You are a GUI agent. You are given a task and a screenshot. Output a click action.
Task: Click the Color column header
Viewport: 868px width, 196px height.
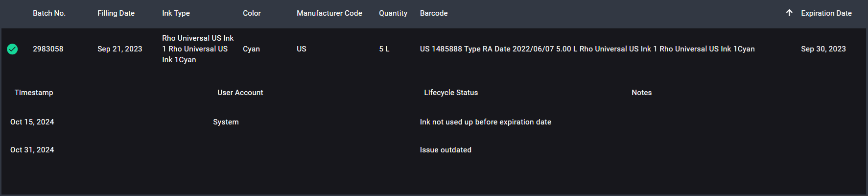252,13
